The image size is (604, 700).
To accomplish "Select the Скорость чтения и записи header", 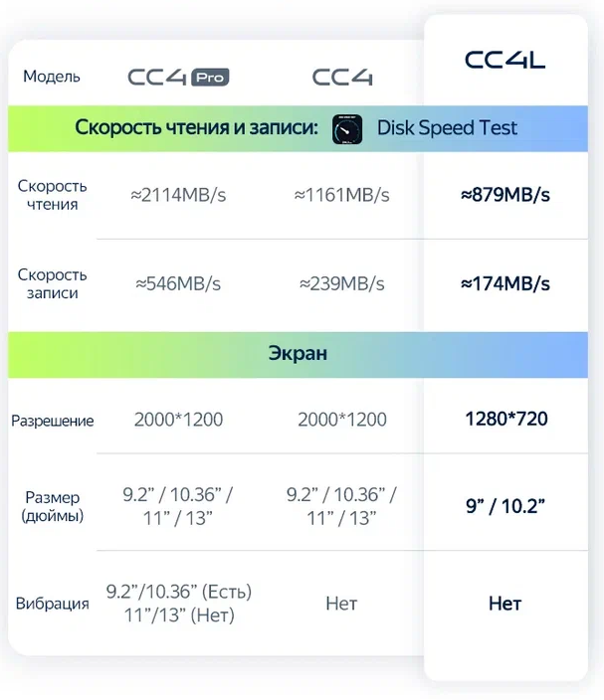I will coord(197,127).
